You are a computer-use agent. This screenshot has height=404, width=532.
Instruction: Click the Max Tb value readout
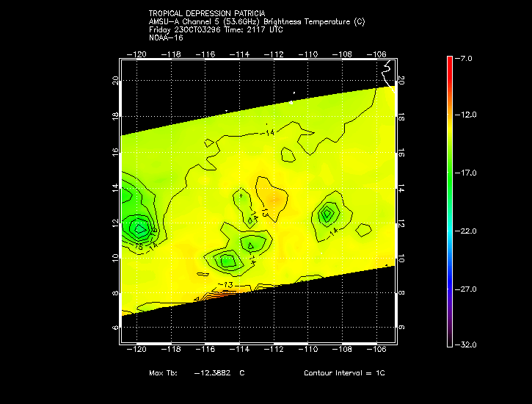click(197, 373)
